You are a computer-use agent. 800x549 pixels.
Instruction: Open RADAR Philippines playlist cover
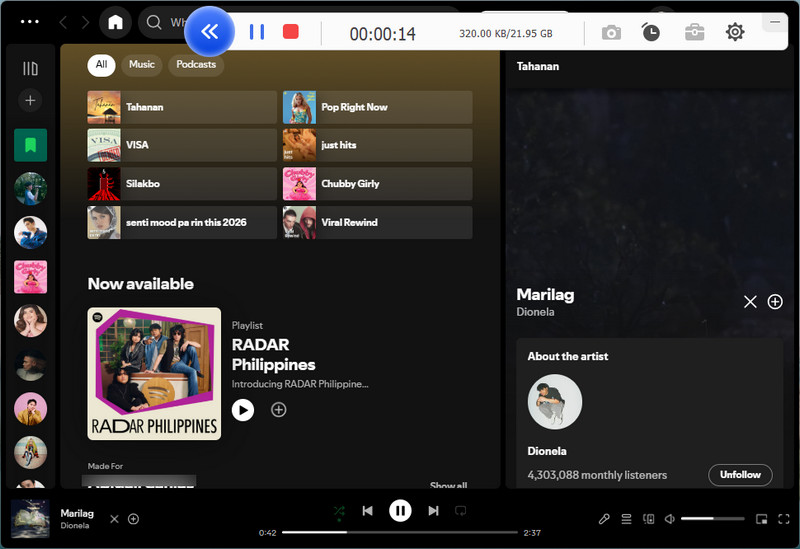click(x=154, y=373)
